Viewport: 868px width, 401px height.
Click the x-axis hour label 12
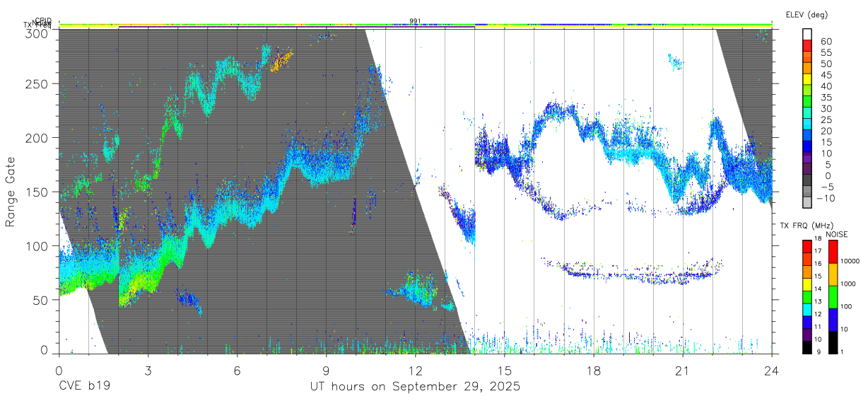[415, 370]
